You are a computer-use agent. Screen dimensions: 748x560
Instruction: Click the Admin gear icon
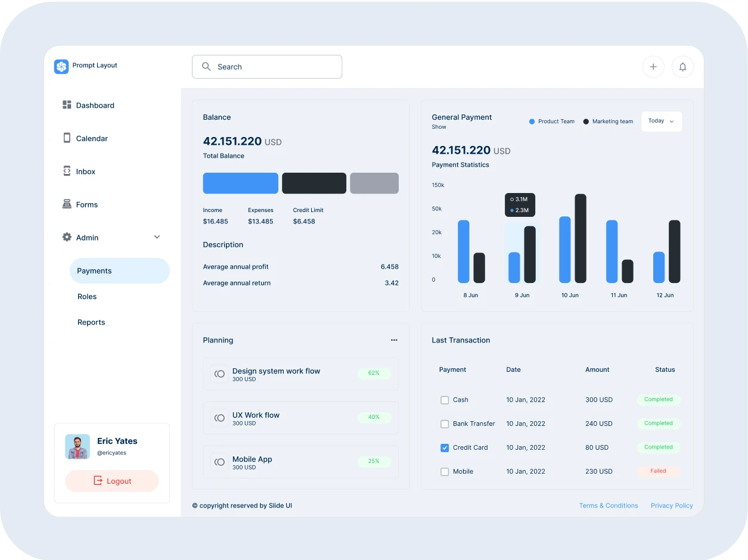click(x=67, y=237)
